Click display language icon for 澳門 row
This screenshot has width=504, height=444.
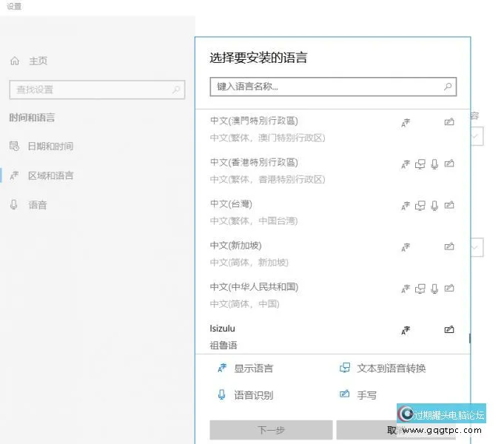click(406, 123)
